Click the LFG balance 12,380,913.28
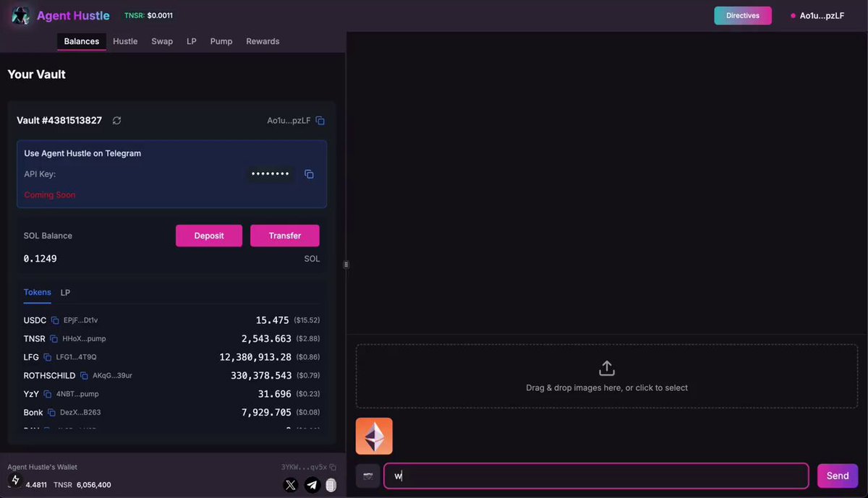 pyautogui.click(x=255, y=357)
